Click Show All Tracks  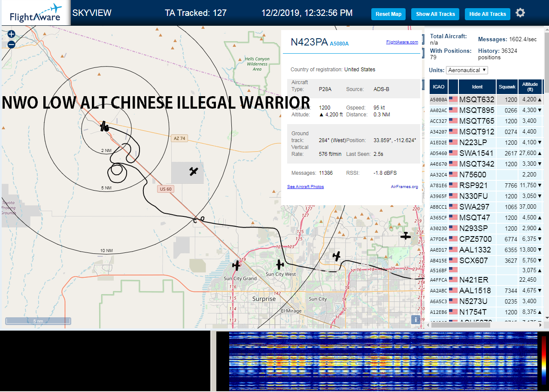[x=435, y=14]
